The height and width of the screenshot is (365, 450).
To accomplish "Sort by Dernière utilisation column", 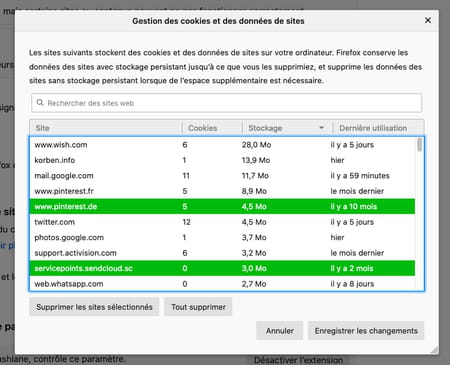I will pos(379,128).
